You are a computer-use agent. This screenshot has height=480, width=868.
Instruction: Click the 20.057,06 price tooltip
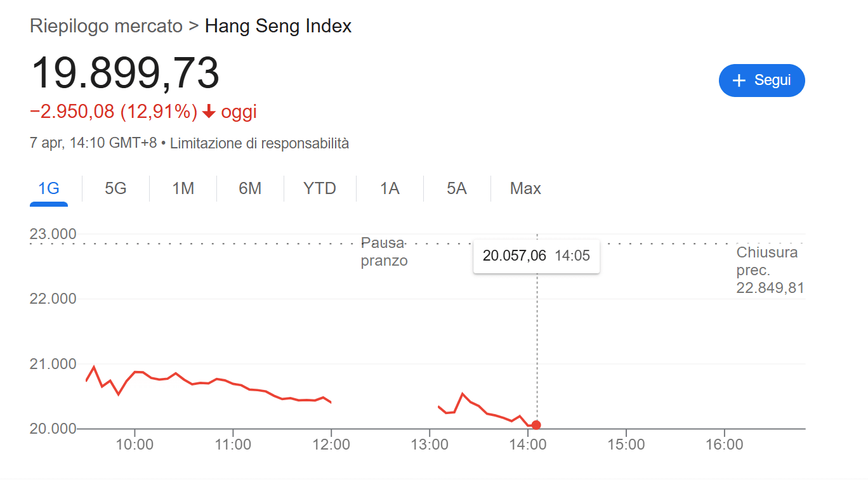pos(536,256)
